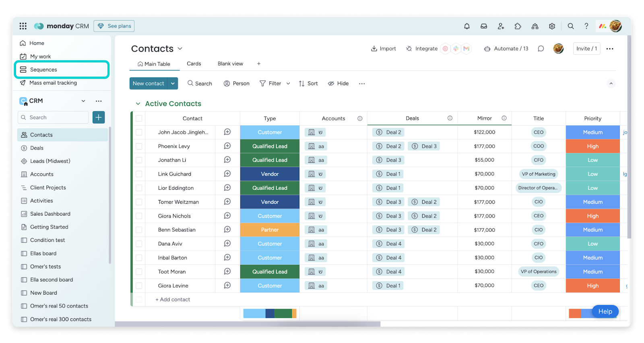The image size is (644, 343).
Task: Check the Link Guichard row checkbox
Action: coord(139,174)
